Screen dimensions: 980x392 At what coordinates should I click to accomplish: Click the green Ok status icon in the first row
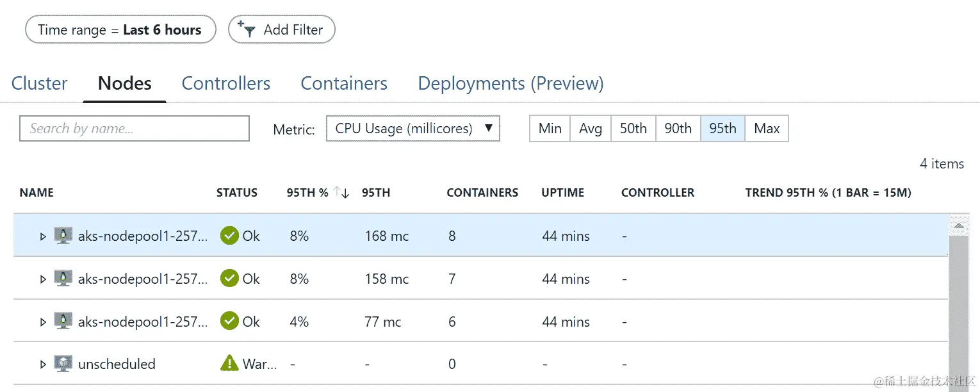point(229,236)
